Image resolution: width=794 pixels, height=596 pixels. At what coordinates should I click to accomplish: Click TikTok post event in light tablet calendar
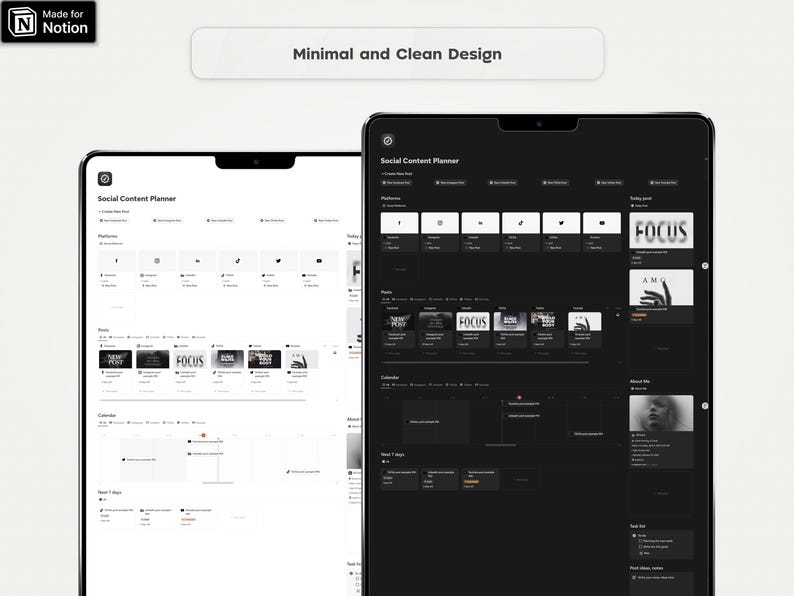click(x=303, y=472)
